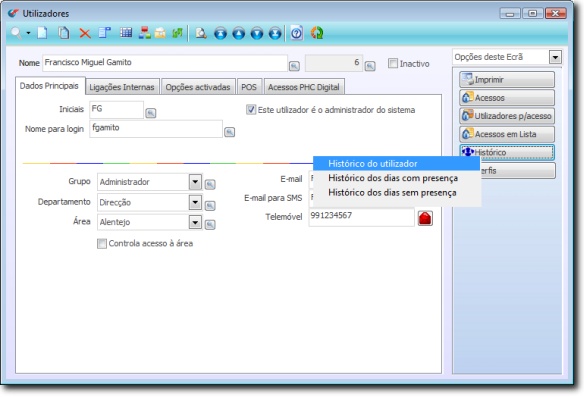This screenshot has height=397, width=584.
Task: Enable 'Controla acesso à área' checkbox
Action: coord(102,244)
